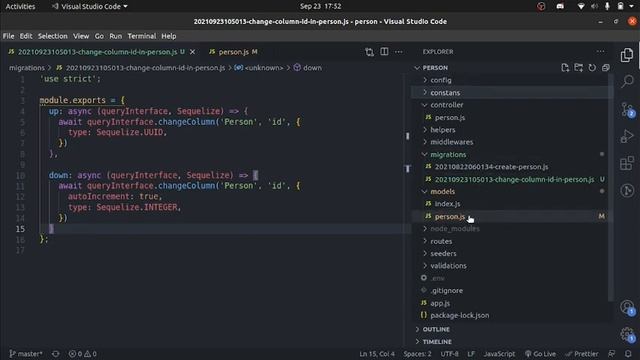This screenshot has height=360, width=640.
Task: Open the Manage gear icon
Action: [x=627, y=335]
